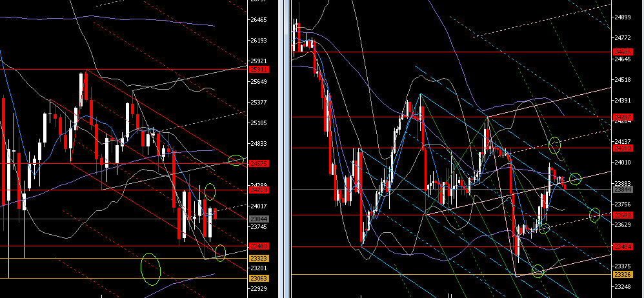The width and height of the screenshot is (644, 298).
Task: Select green ellipse on 24575 line, left chart
Action: pyautogui.click(x=236, y=161)
